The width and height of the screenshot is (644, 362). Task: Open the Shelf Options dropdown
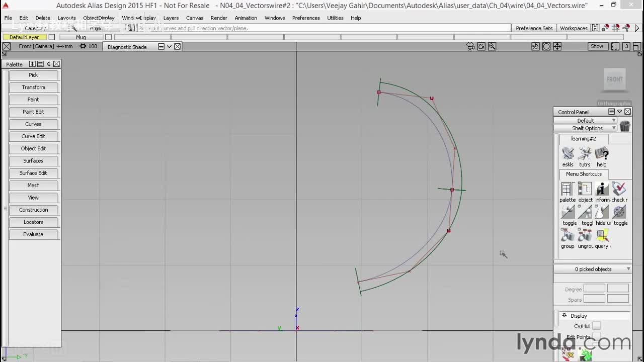tap(586, 128)
